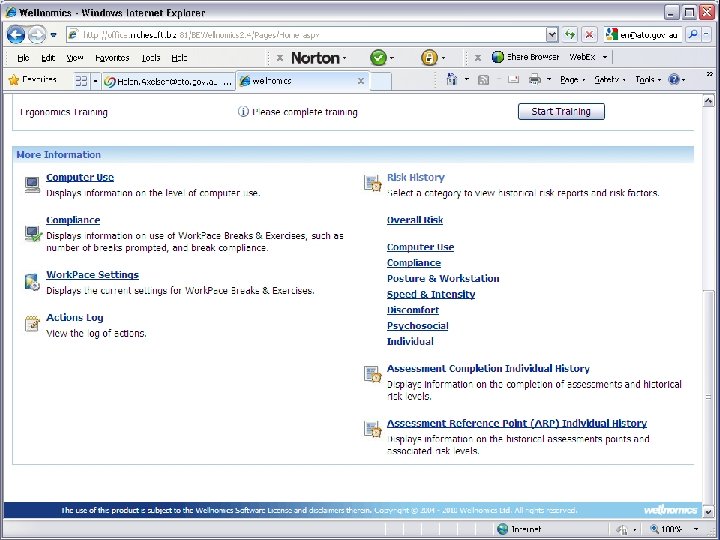Open the Compliance link in left column

(x=73, y=220)
